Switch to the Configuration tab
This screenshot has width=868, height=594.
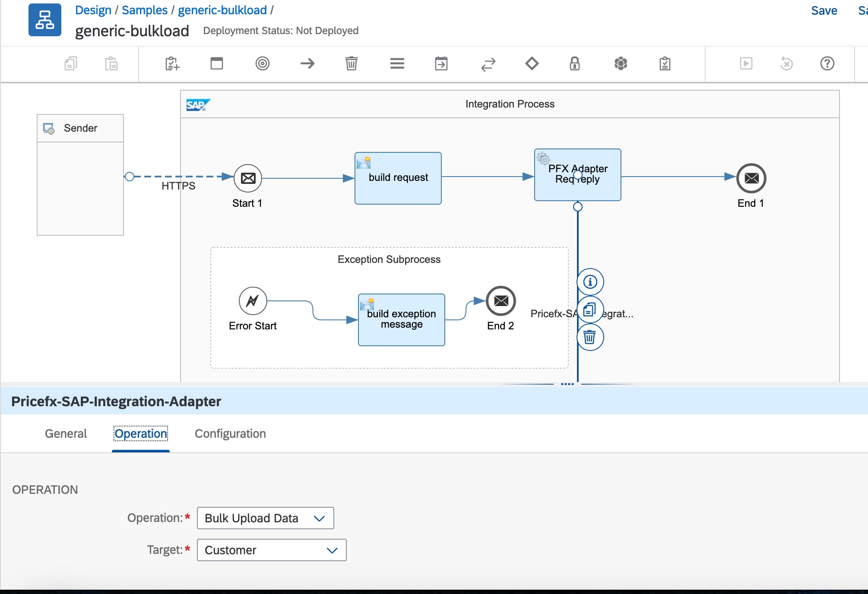tap(230, 433)
